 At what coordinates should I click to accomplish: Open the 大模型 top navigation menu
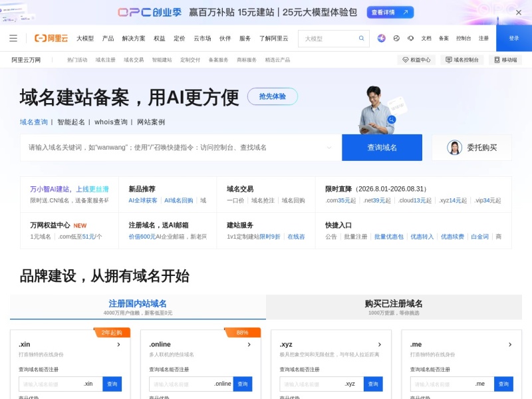point(85,39)
